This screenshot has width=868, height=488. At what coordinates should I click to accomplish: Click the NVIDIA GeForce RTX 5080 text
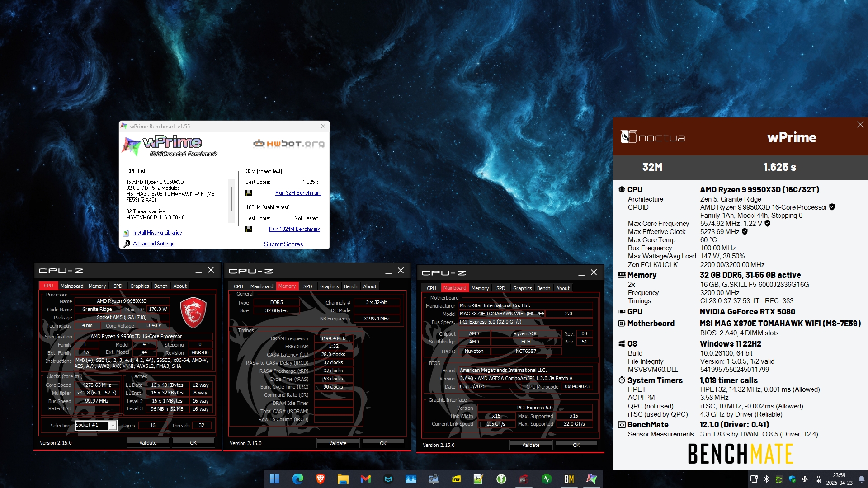point(747,312)
